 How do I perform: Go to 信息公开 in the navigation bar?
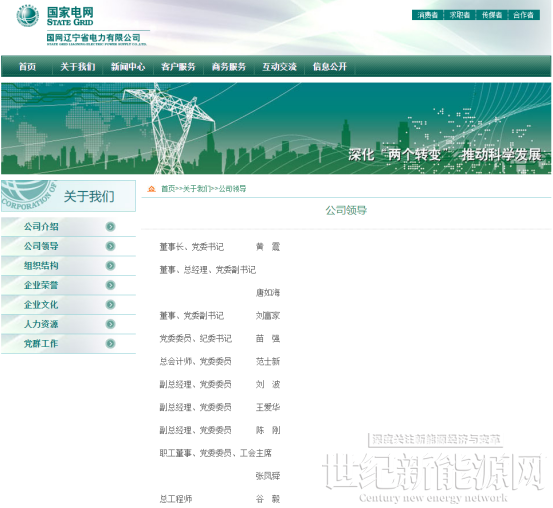(330, 66)
